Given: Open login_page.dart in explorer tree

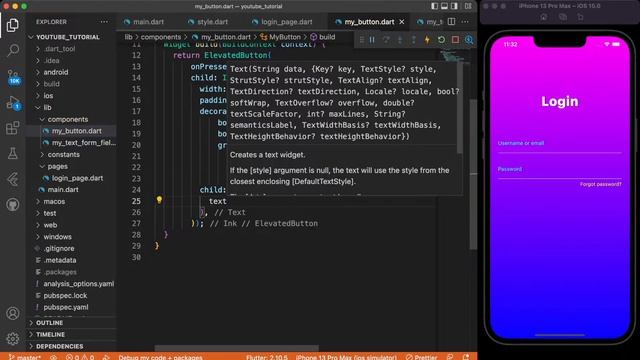Looking at the screenshot, I should (77, 178).
